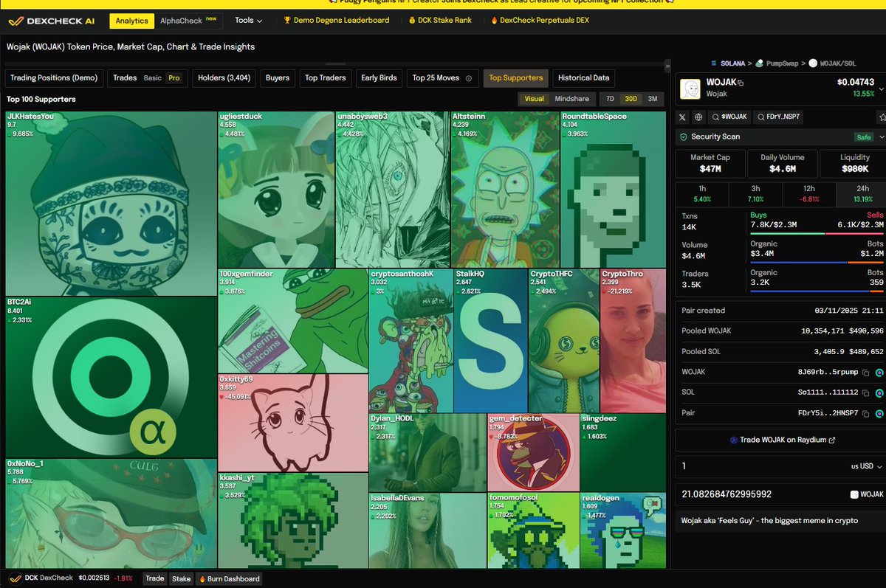Open kkashi_yt supporter tile
This screenshot has width=886, height=588.
click(x=293, y=520)
